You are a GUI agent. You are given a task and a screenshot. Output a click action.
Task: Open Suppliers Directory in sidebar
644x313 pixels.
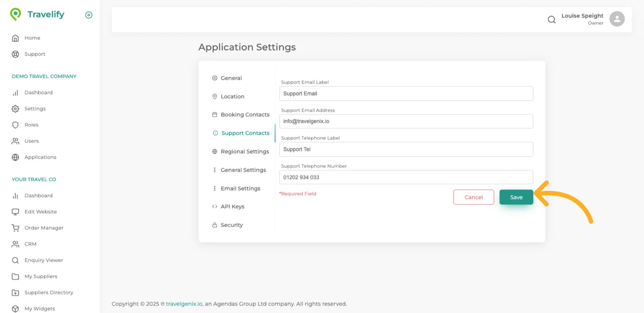click(49, 293)
